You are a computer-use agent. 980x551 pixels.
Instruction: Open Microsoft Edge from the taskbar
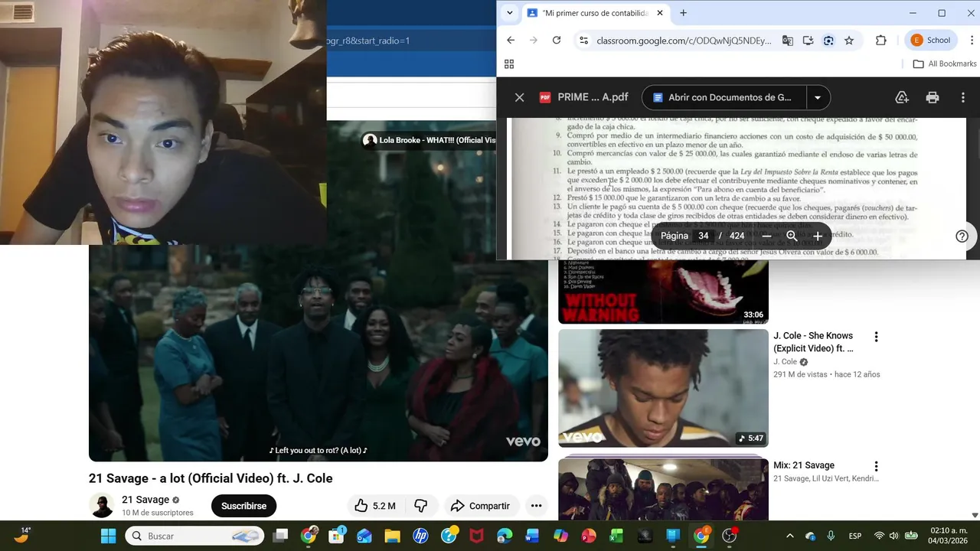tap(504, 536)
